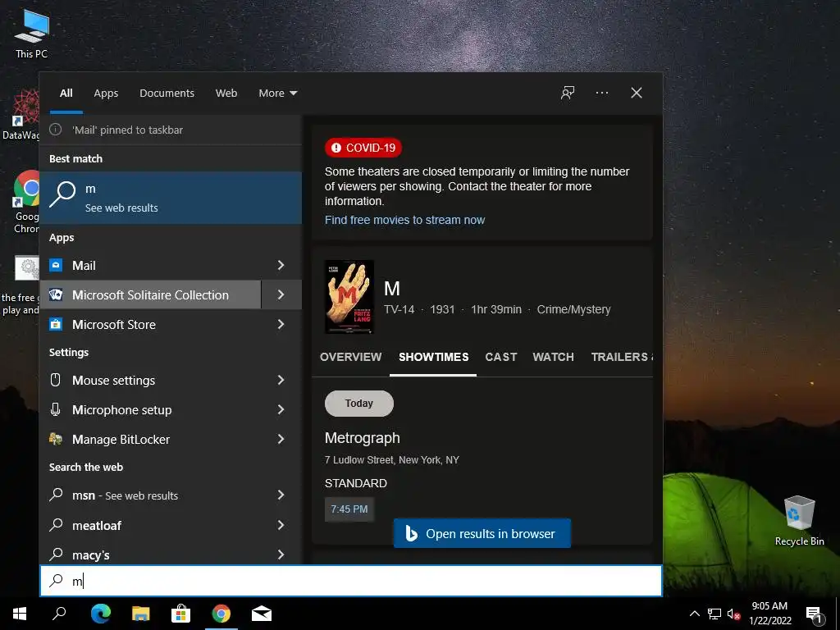Click the taskbar search magnifier icon
The image size is (840, 630).
pyautogui.click(x=59, y=614)
